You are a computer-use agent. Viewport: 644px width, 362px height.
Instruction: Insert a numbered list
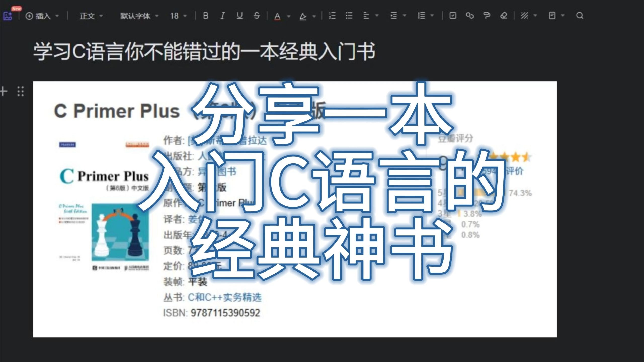(x=332, y=16)
